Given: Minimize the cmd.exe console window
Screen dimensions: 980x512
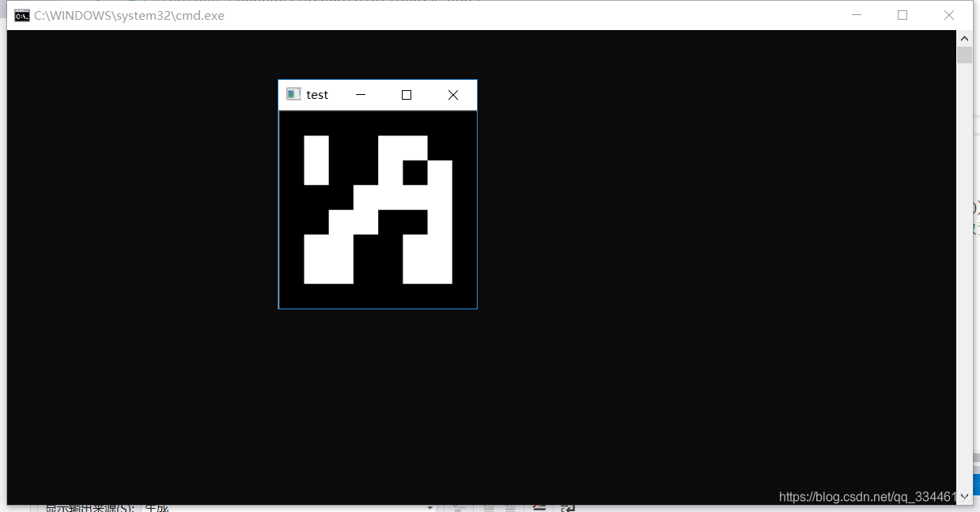Looking at the screenshot, I should click(856, 15).
